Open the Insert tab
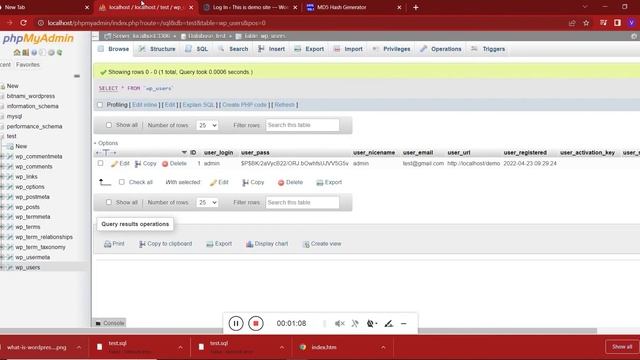The width and height of the screenshot is (640, 360). point(271,49)
